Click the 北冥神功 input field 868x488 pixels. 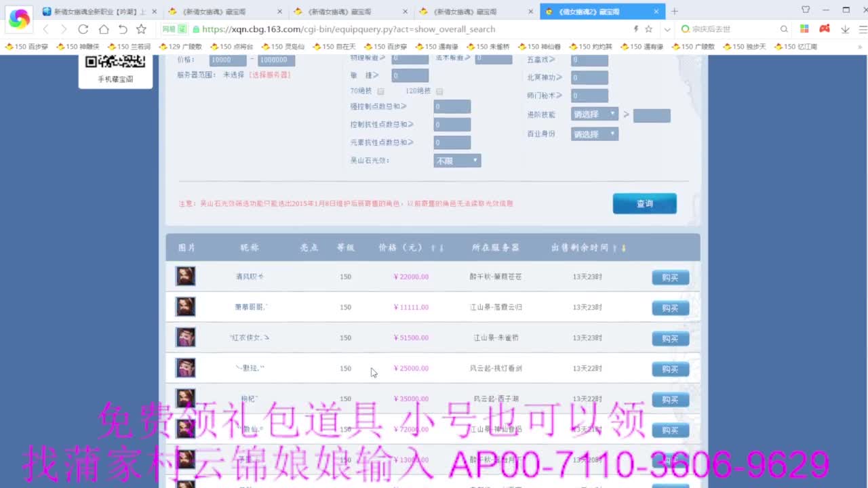589,77
